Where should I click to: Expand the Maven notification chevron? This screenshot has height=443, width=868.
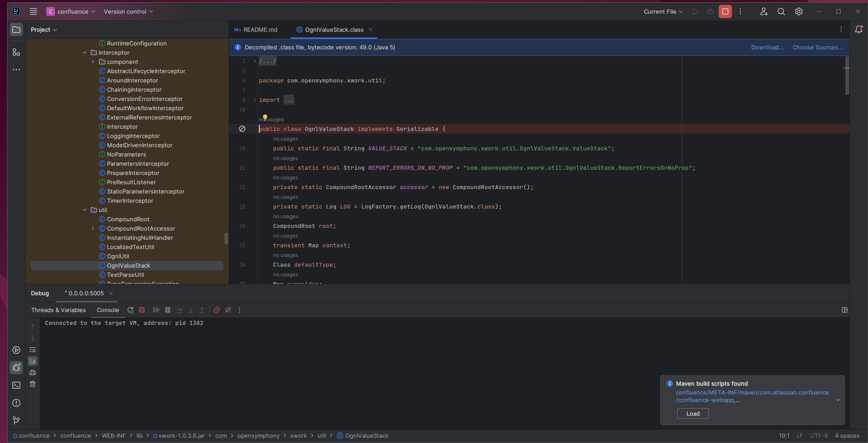pos(838,400)
